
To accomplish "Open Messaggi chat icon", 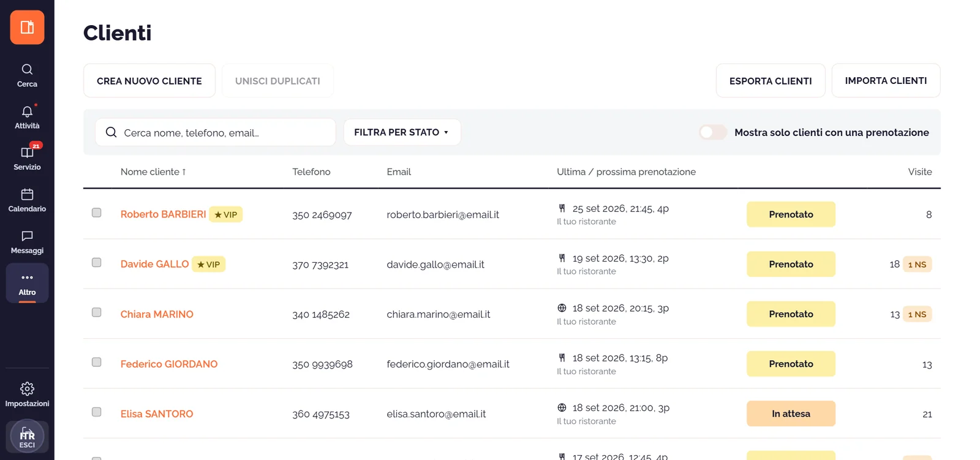I will click(27, 242).
